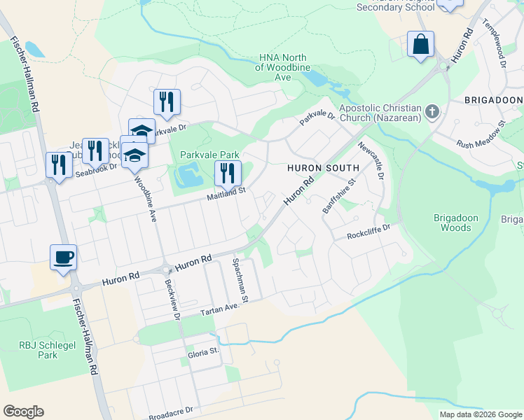Click the roundabout at Huron Rd and Beckview Dr
The image size is (524, 420).
coord(167,269)
